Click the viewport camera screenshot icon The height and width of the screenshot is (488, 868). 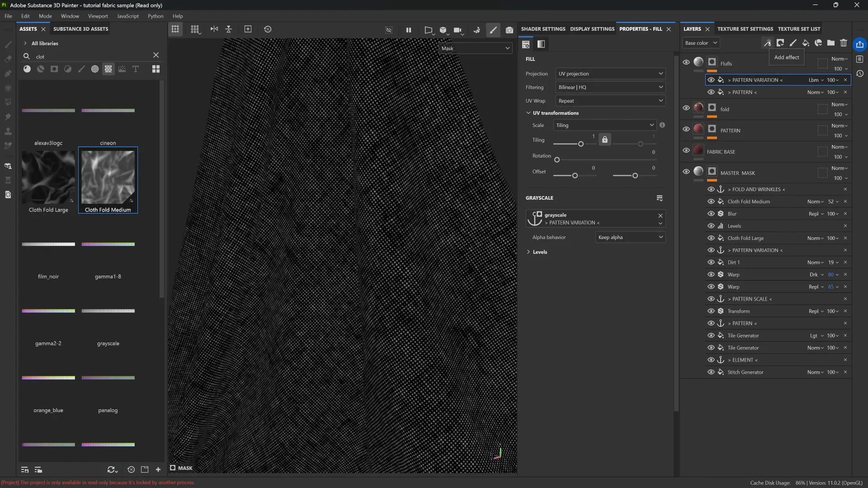[x=509, y=30]
